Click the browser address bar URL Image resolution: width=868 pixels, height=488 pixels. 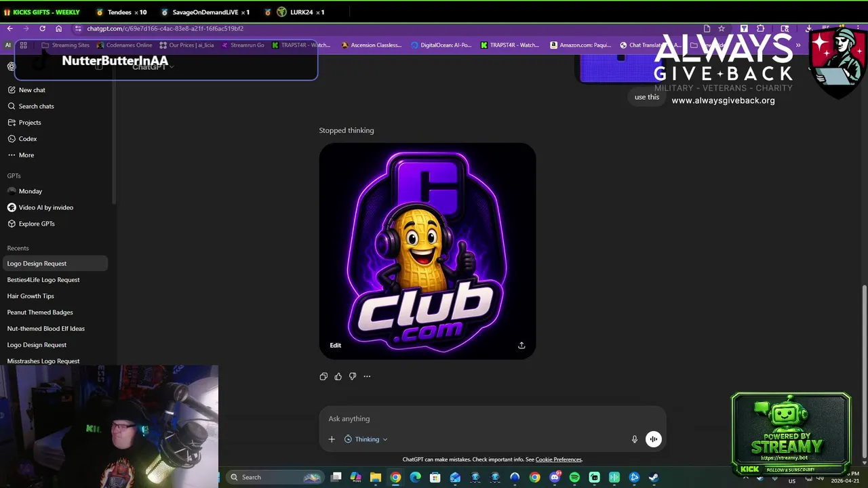point(165,28)
